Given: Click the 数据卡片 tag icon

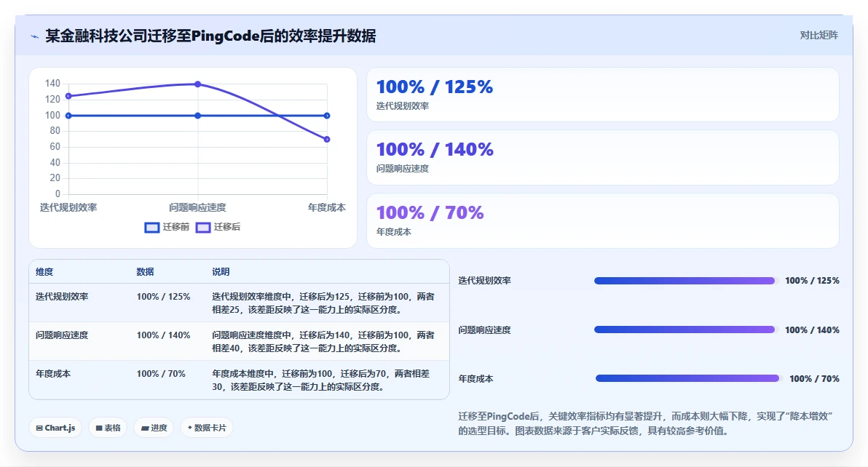Looking at the screenshot, I should click(x=190, y=428).
